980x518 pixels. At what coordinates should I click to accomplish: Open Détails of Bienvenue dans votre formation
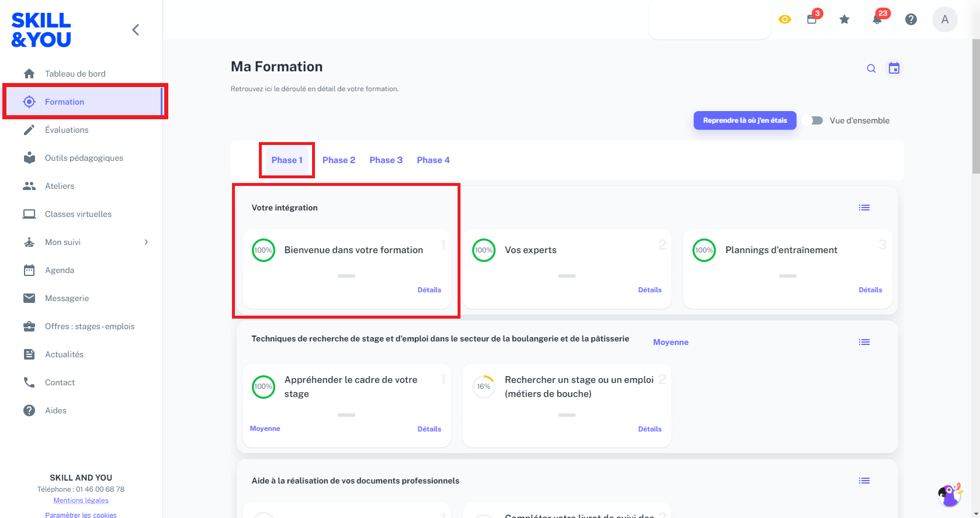(430, 290)
